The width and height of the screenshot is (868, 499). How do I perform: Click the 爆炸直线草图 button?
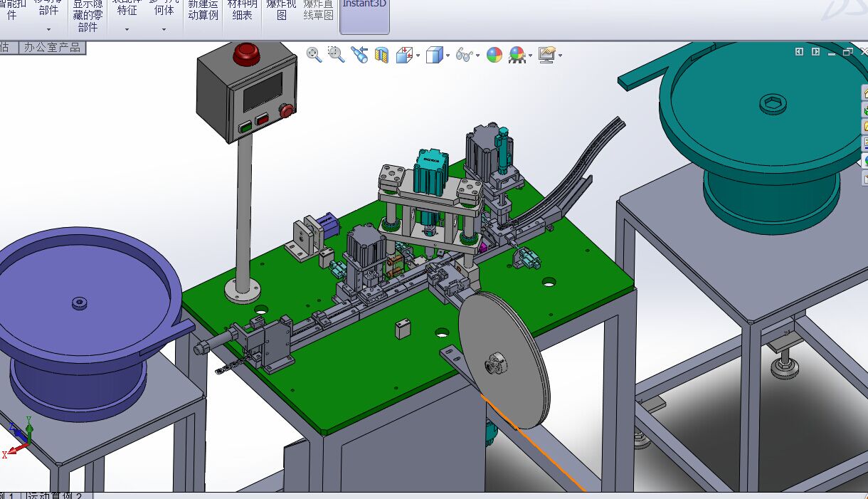pos(319,10)
